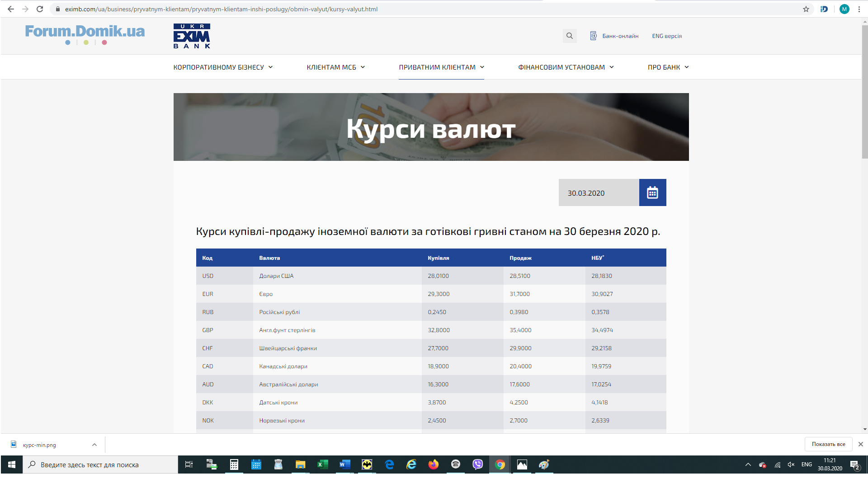The height and width of the screenshot is (488, 868).
Task: Click the Продаж column header
Action: pos(520,258)
